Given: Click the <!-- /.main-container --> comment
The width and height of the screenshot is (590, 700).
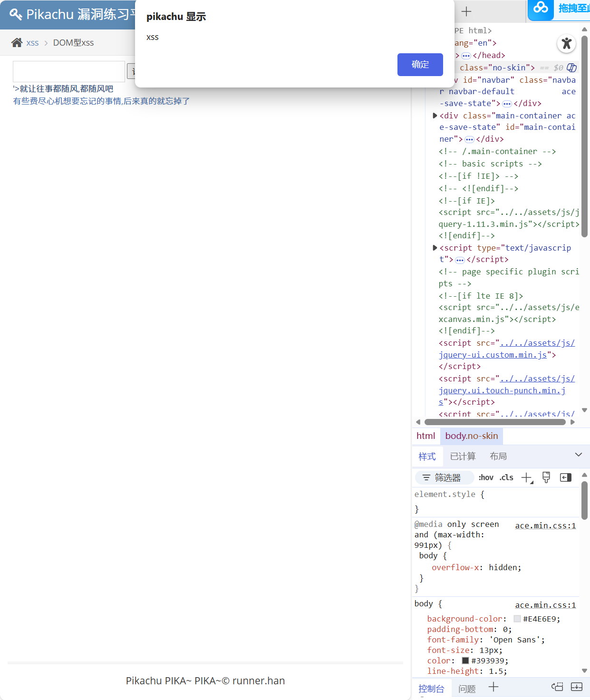Looking at the screenshot, I should click(497, 151).
